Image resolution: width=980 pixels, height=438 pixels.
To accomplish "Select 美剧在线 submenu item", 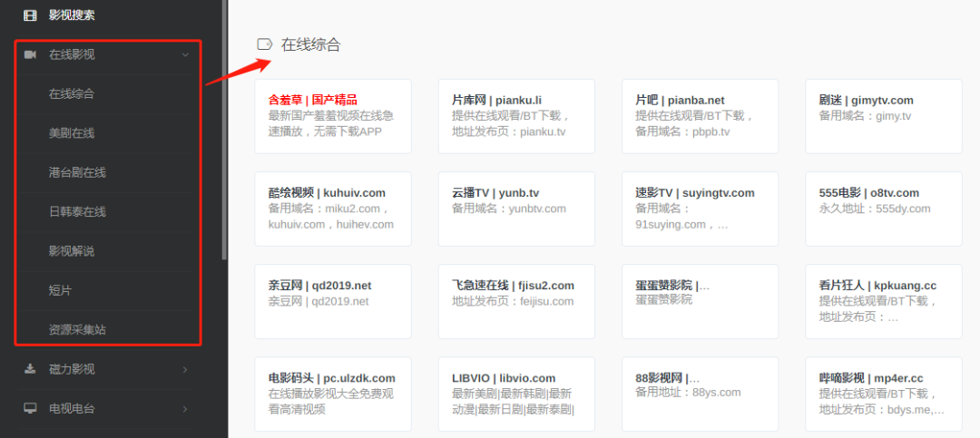I will click(72, 133).
